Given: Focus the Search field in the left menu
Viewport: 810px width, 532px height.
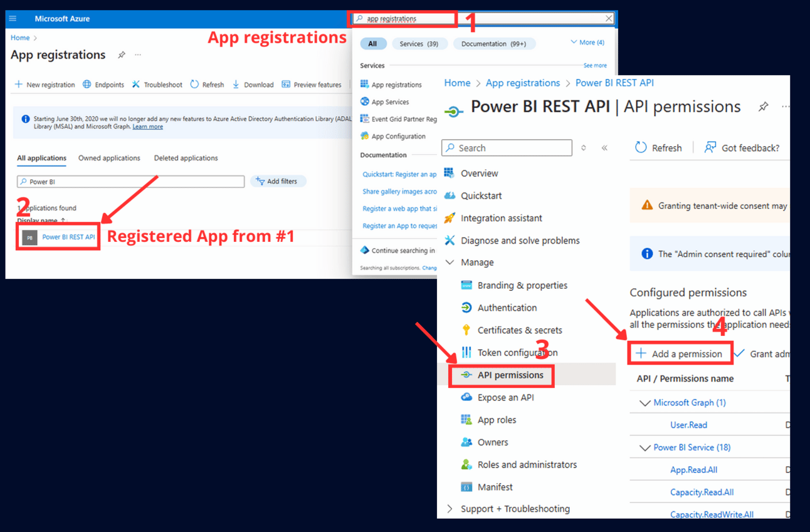Looking at the screenshot, I should [507, 148].
